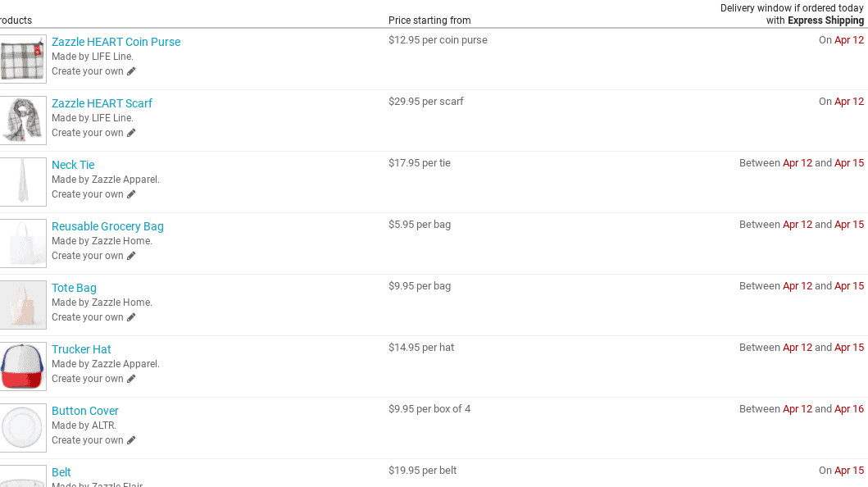
Task: Click pencil icon under Reusable Grocery Bag
Action: (131, 256)
